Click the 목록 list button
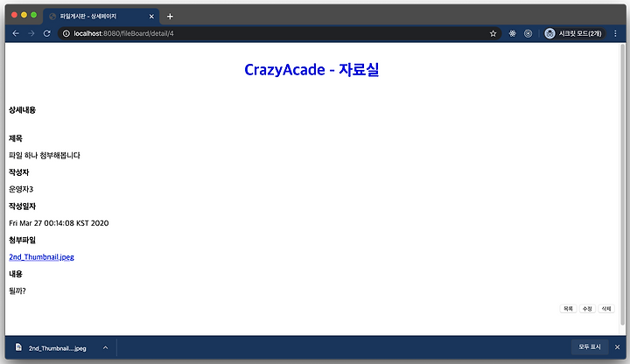The height and width of the screenshot is (364, 630). tap(568, 309)
